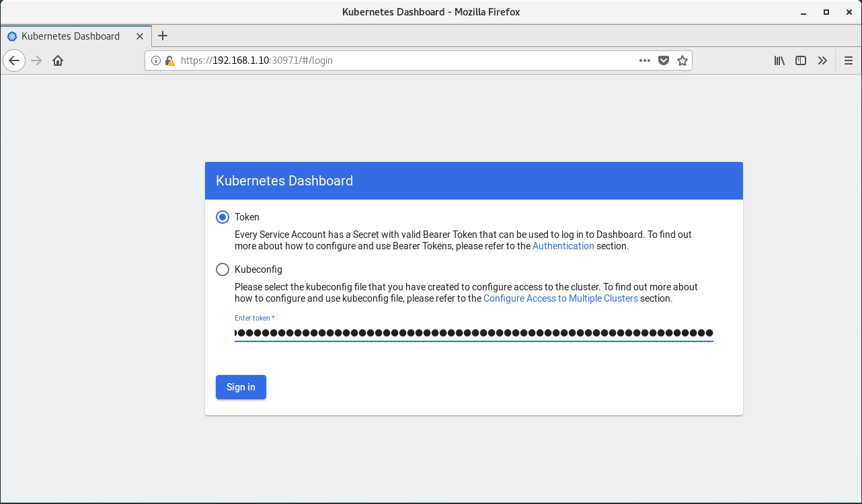
Task: Toggle the Firefox sidebar
Action: [801, 60]
